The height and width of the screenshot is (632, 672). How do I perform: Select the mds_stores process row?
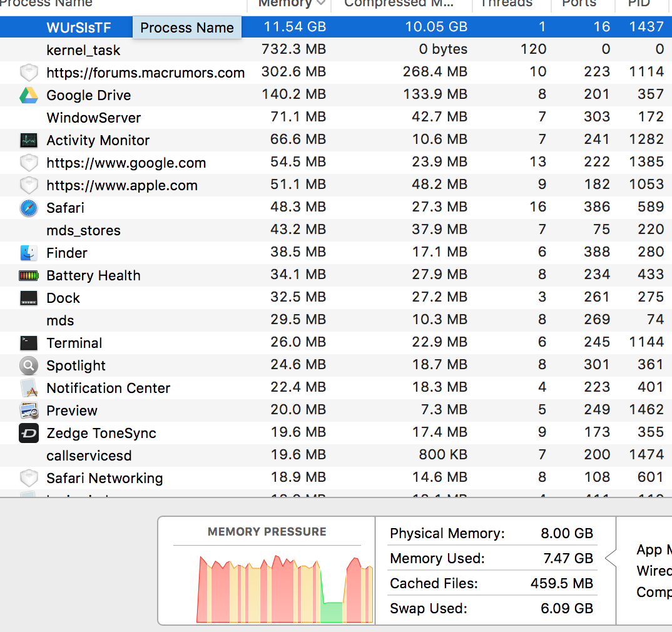(x=336, y=230)
